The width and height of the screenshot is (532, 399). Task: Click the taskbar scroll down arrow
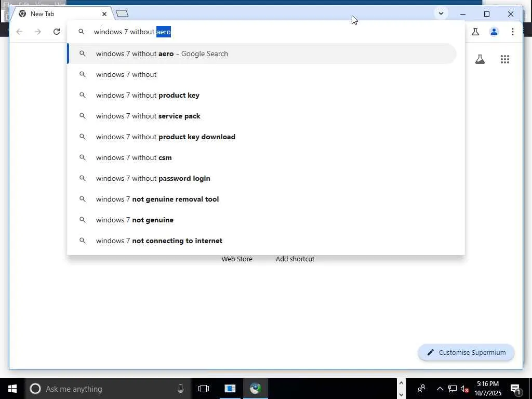(402, 395)
